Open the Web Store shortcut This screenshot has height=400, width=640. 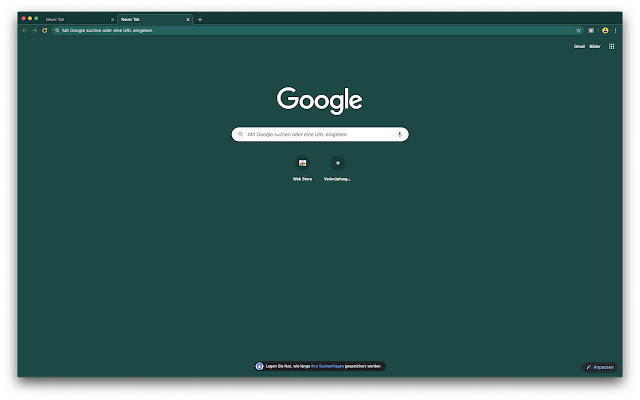302,169
